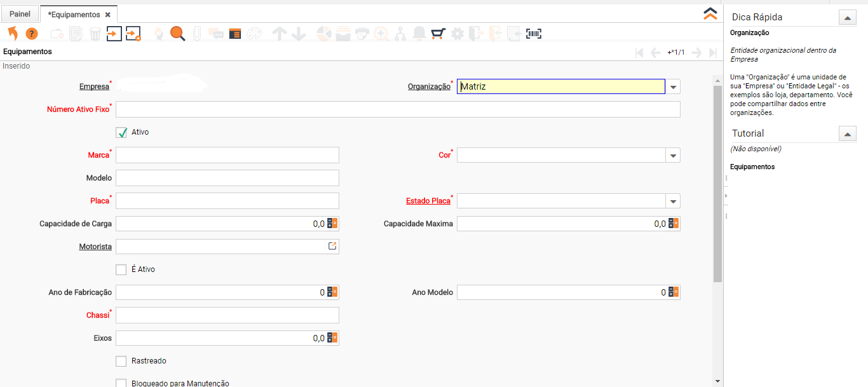Click the shopping cart toolbar icon
The width and height of the screenshot is (868, 387).
click(x=438, y=34)
